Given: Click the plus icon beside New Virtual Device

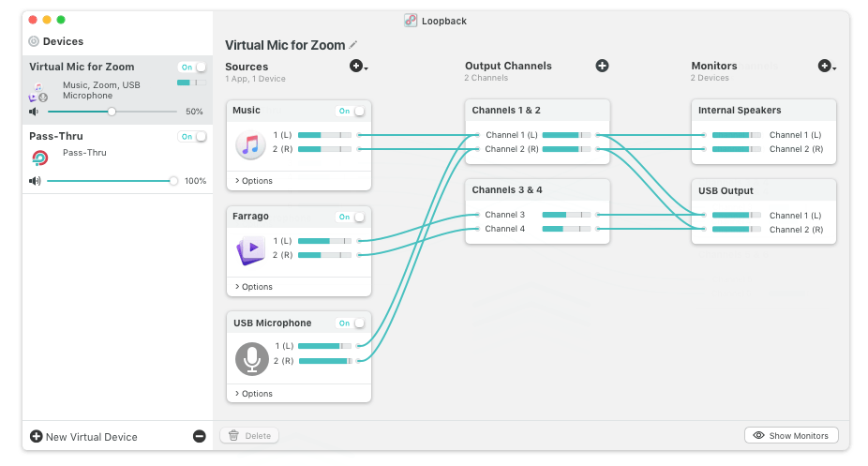Looking at the screenshot, I should [36, 436].
